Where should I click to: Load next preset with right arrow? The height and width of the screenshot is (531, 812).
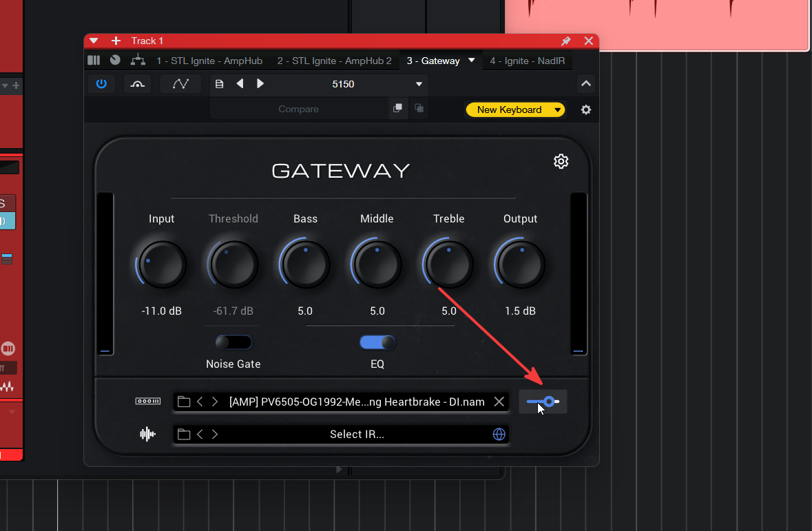coord(260,83)
